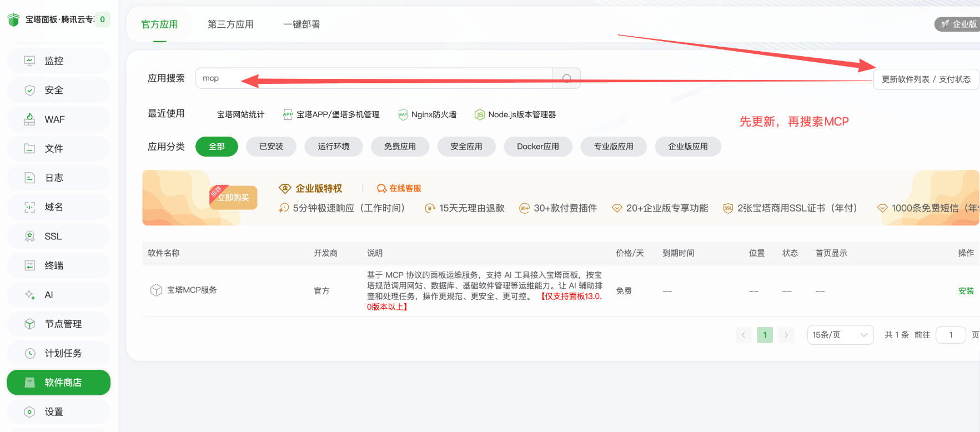Click the 前往 page number input
This screenshot has height=432, width=980.
pos(951,335)
